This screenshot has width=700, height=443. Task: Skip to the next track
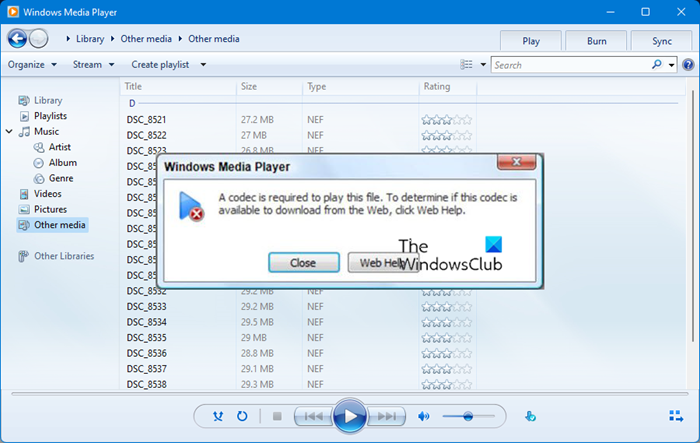point(387,416)
